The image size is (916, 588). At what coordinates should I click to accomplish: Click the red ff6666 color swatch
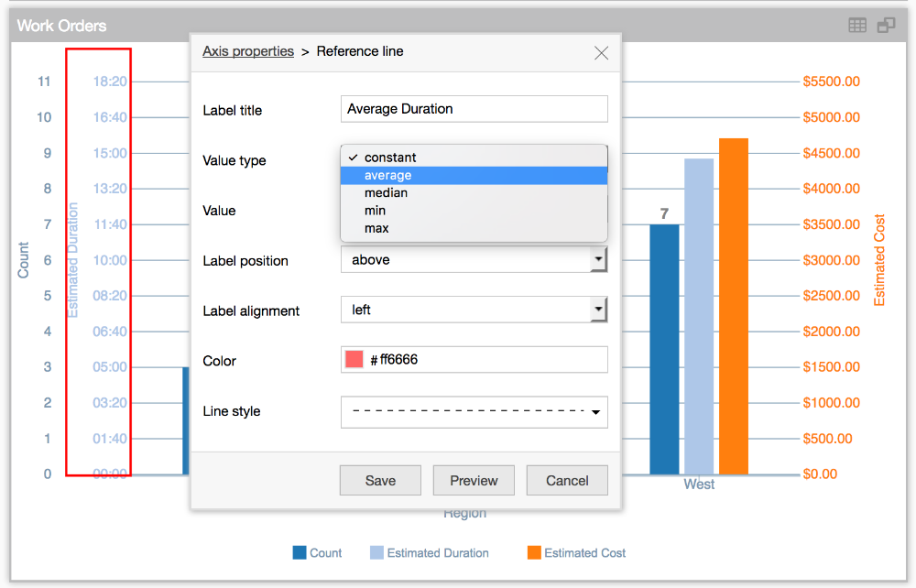click(354, 360)
